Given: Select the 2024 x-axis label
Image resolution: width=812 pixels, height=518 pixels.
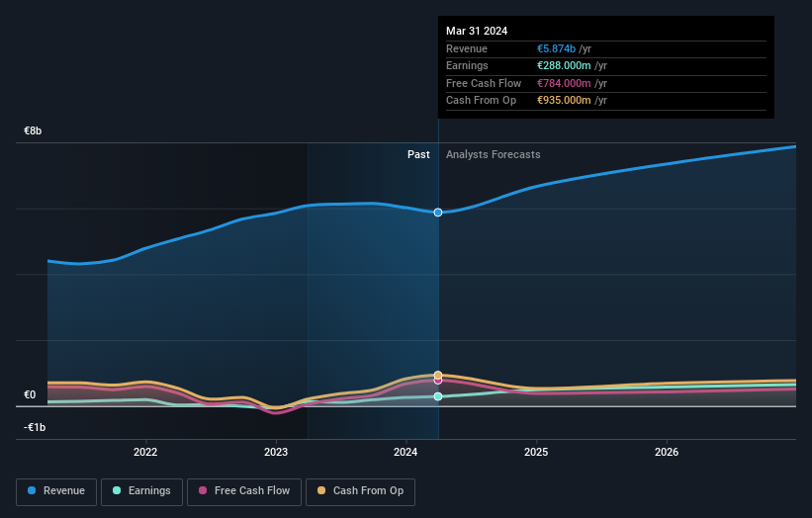Looking at the screenshot, I should (406, 452).
